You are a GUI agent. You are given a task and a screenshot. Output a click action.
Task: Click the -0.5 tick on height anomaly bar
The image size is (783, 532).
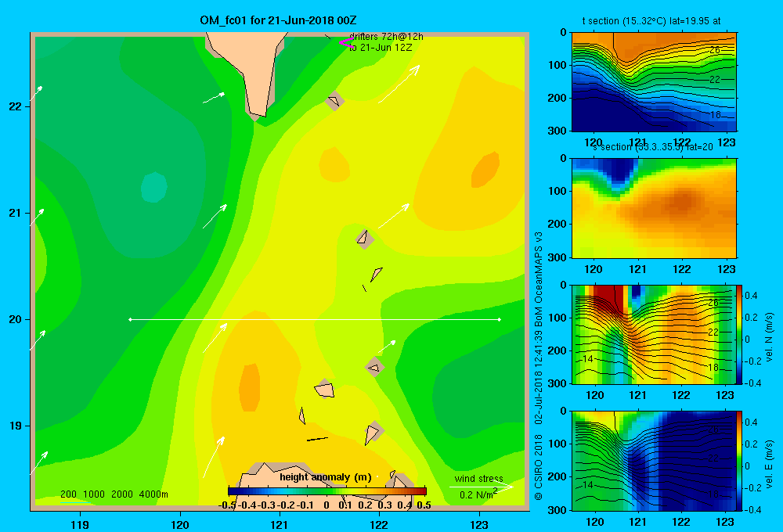pyautogui.click(x=227, y=505)
